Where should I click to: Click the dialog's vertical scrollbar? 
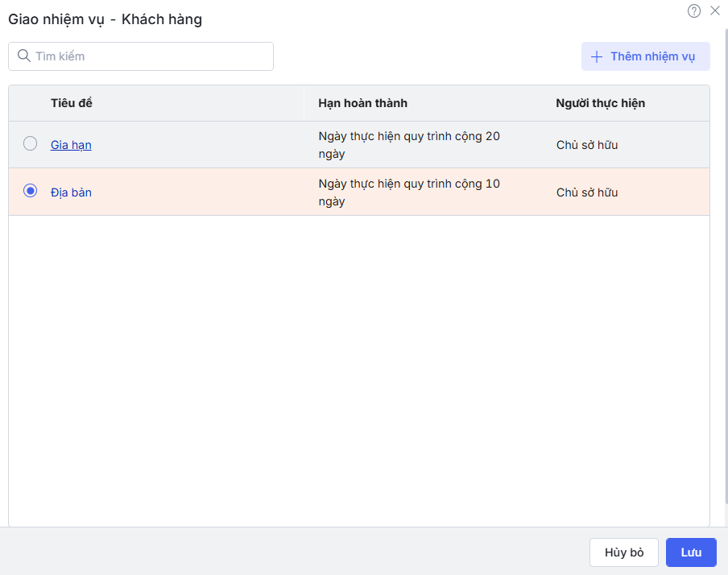pos(725,242)
